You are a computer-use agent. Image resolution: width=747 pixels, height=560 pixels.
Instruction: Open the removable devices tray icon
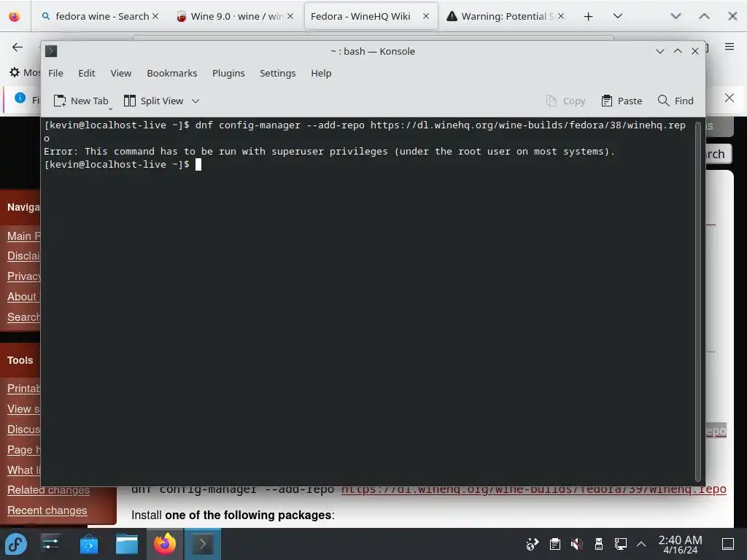[599, 544]
